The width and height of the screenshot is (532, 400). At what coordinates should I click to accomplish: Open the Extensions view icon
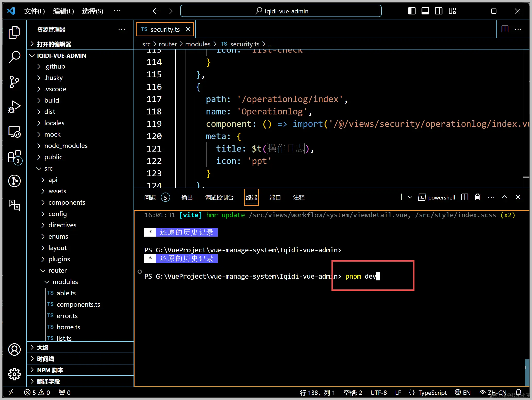(14, 157)
